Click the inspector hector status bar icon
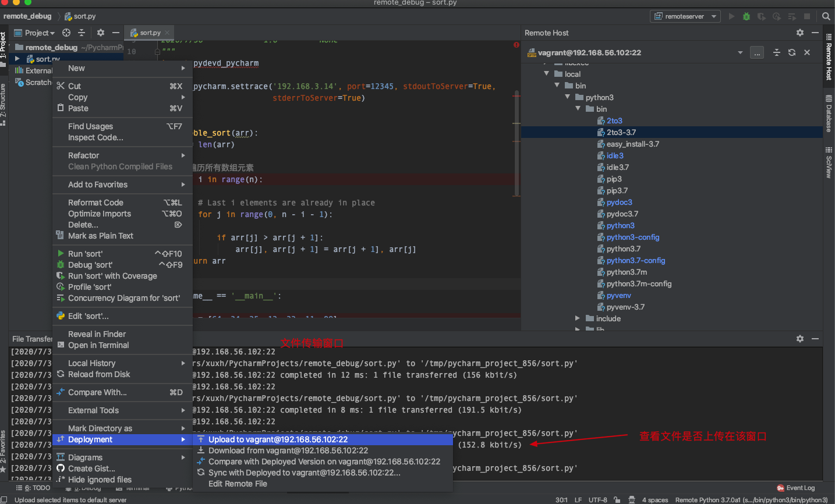 632,500
